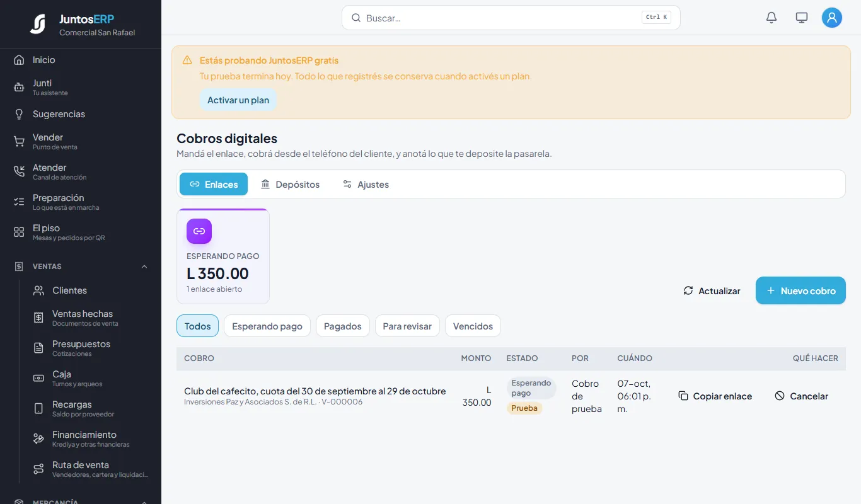Image resolution: width=861 pixels, height=504 pixels.
Task: Open El piso mesas y pedidos
Action: coord(81,232)
